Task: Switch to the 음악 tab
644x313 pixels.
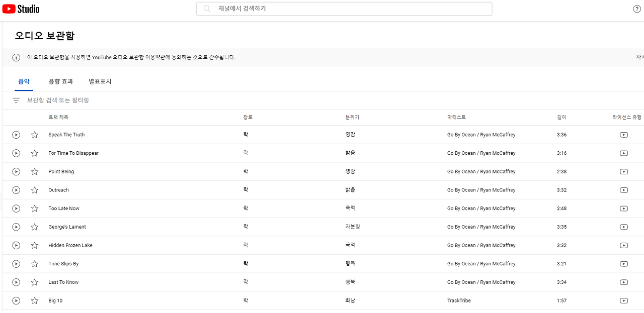Action: [24, 81]
